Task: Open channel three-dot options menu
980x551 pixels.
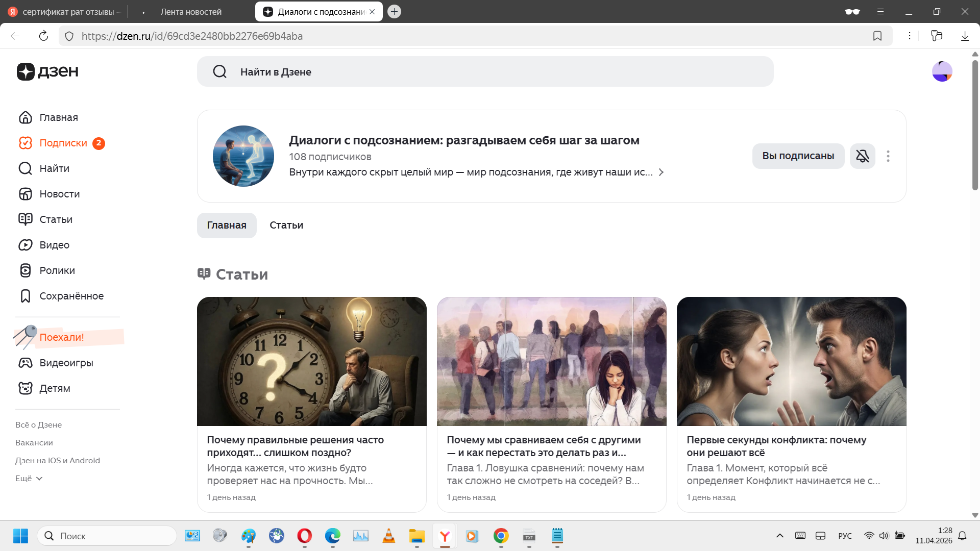Action: [x=888, y=156]
